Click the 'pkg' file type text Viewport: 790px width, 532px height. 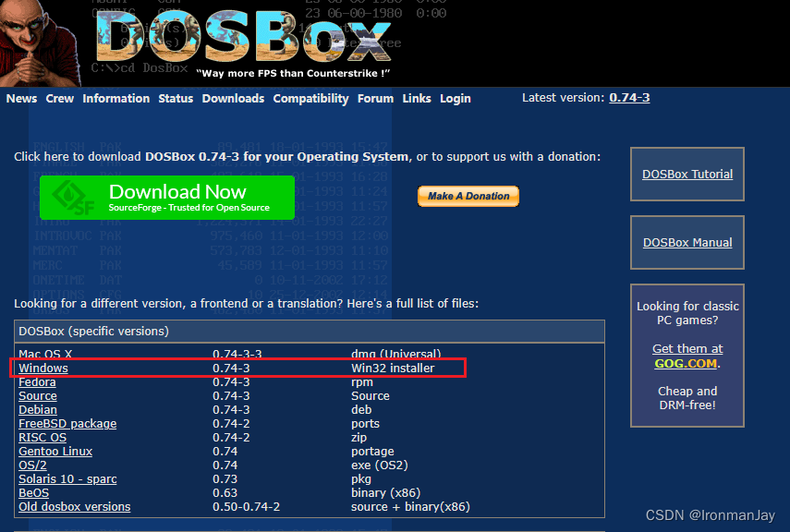361,479
